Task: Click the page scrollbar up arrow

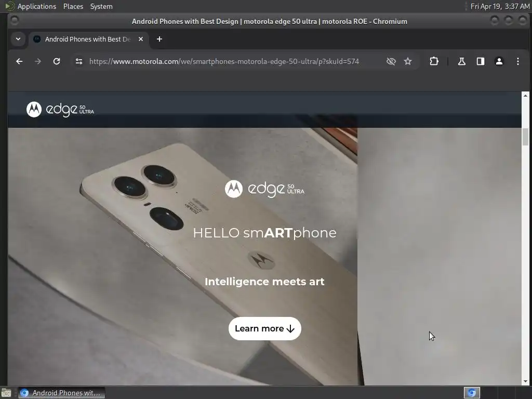Action: click(x=526, y=96)
